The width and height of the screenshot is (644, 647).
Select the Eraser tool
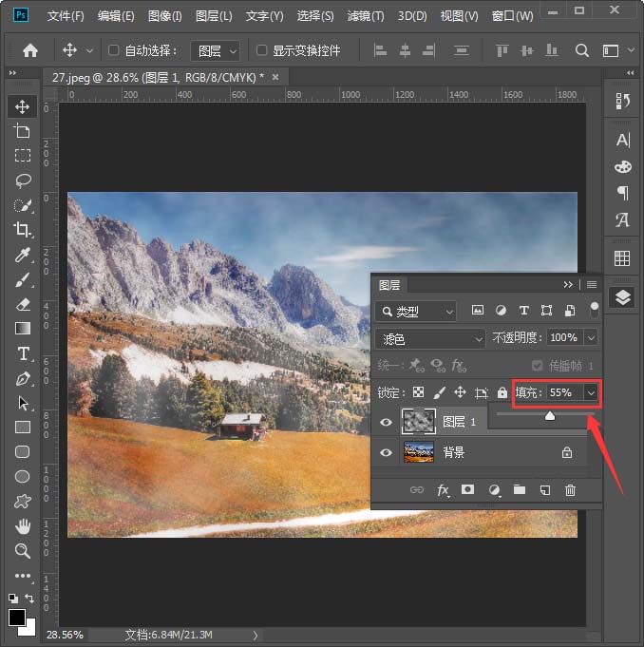click(23, 304)
